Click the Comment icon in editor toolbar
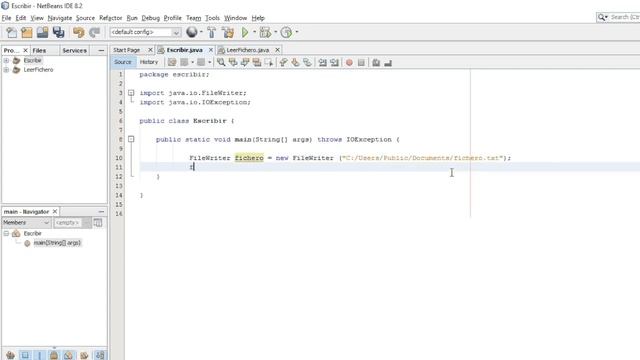 tap(376, 62)
